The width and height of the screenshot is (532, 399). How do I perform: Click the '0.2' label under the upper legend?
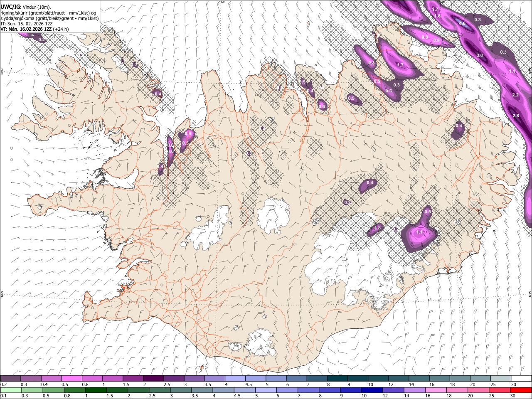pos(3,384)
